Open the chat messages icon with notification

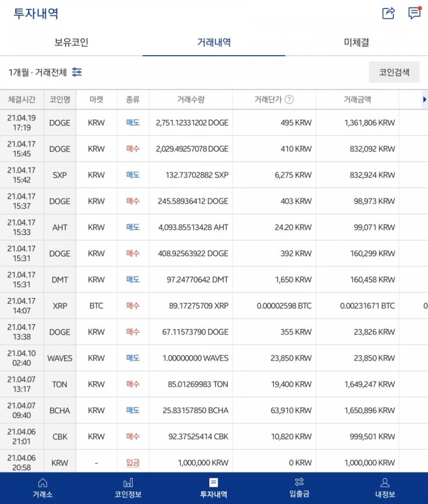point(415,12)
